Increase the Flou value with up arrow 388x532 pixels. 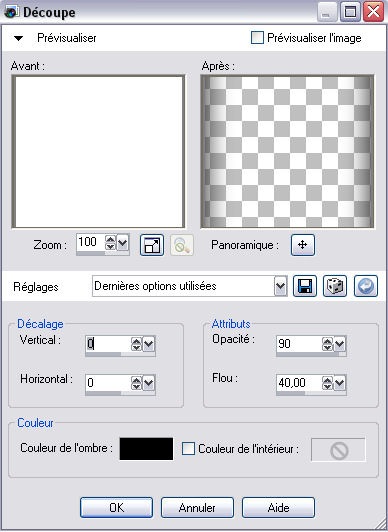[327, 380]
